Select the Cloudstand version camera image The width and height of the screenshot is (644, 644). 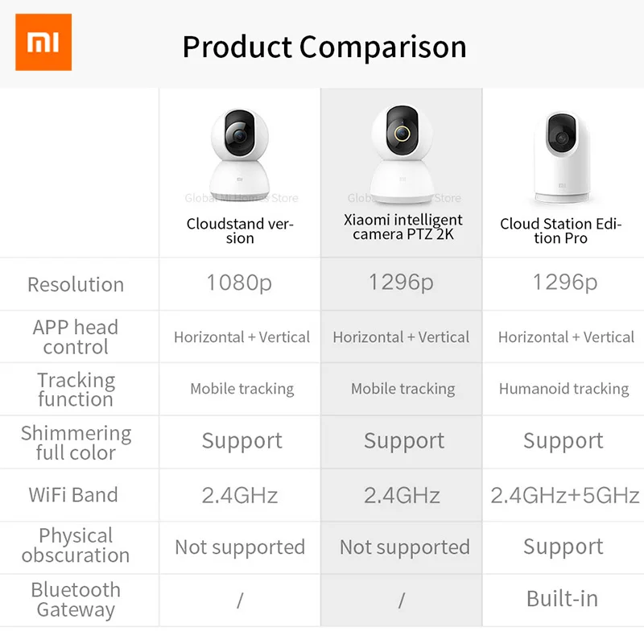[x=240, y=153]
